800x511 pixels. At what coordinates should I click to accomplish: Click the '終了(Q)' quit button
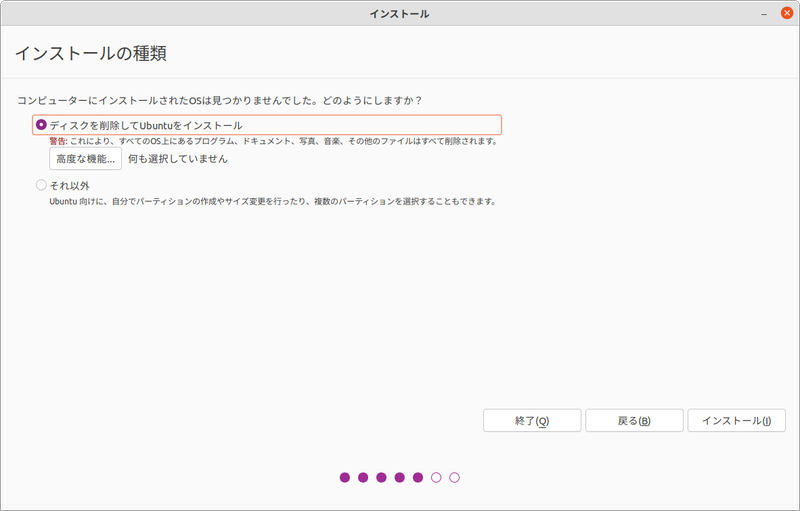(x=532, y=421)
